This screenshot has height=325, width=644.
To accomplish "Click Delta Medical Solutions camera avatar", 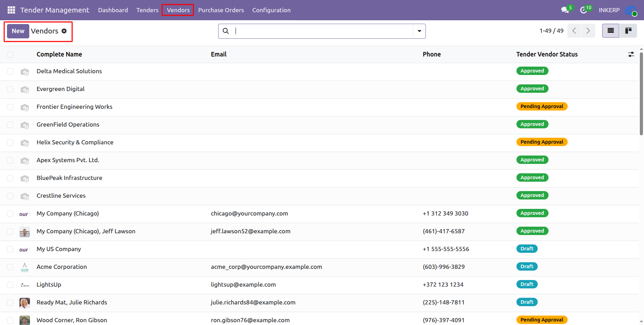I will tap(25, 72).
